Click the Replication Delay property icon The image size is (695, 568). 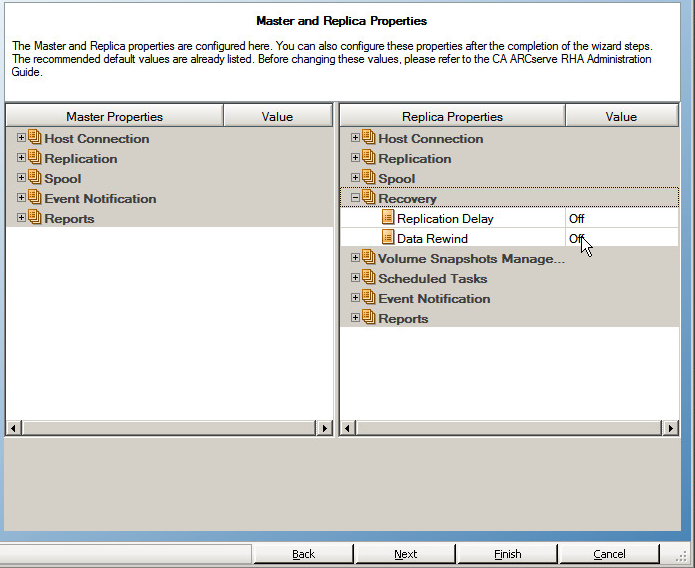click(x=388, y=218)
